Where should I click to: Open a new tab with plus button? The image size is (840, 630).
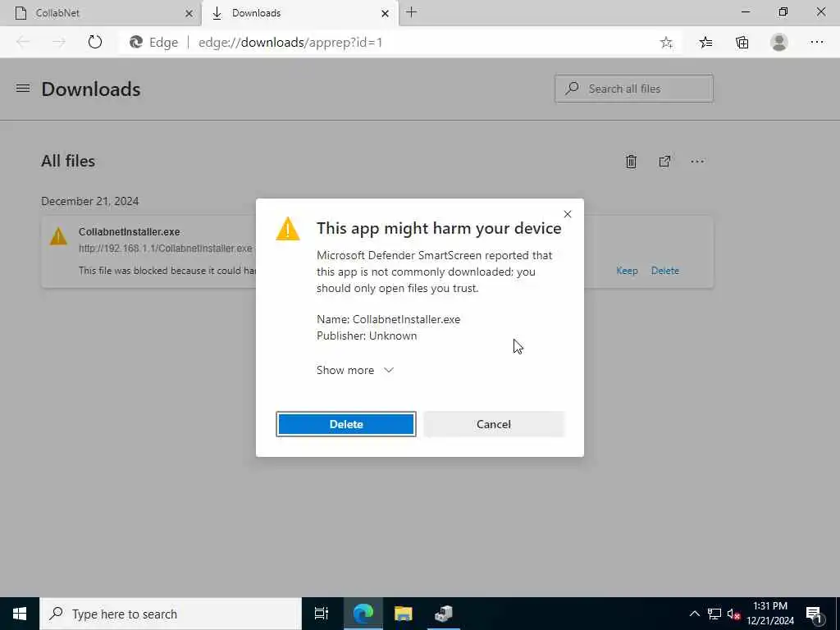coord(412,12)
